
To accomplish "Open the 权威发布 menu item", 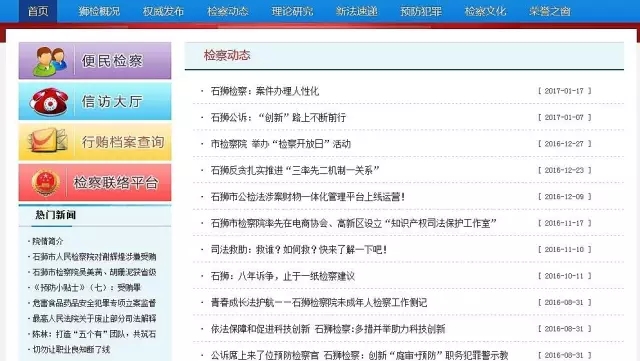I will tap(163, 11).
